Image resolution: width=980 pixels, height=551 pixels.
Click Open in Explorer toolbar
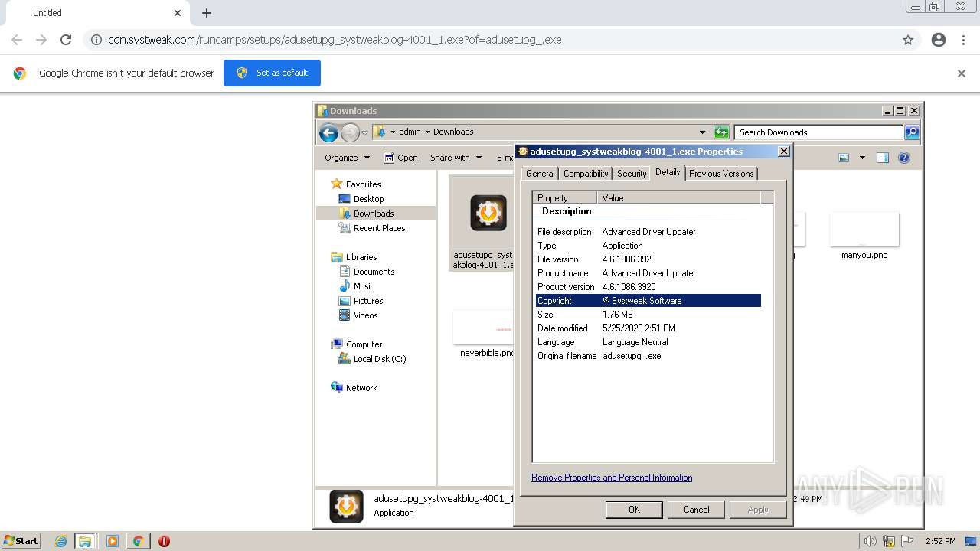point(400,158)
